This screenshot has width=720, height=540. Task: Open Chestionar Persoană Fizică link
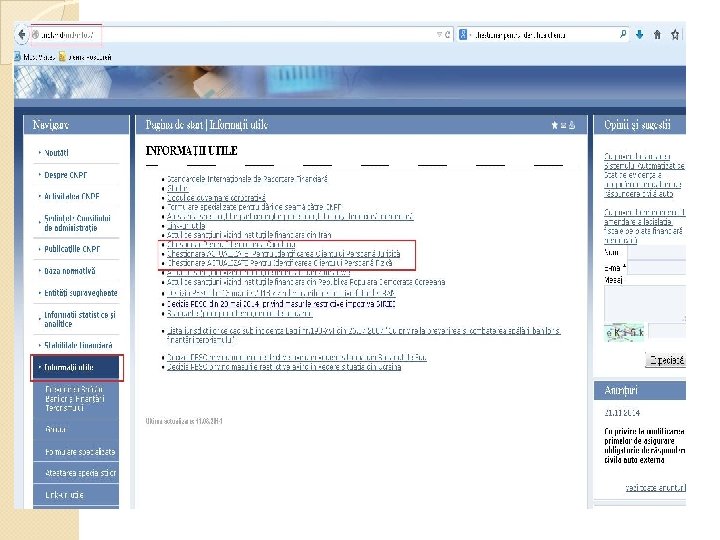280,263
